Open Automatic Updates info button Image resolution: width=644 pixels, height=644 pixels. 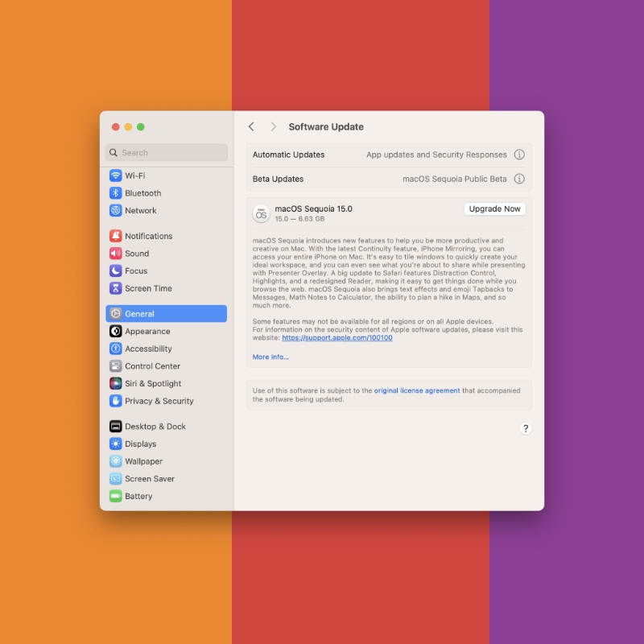519,155
